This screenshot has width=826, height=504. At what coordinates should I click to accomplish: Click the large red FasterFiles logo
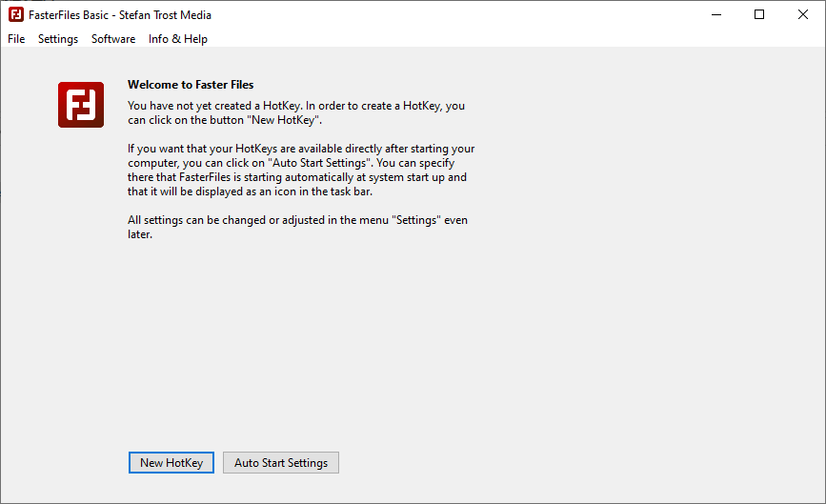(81, 105)
